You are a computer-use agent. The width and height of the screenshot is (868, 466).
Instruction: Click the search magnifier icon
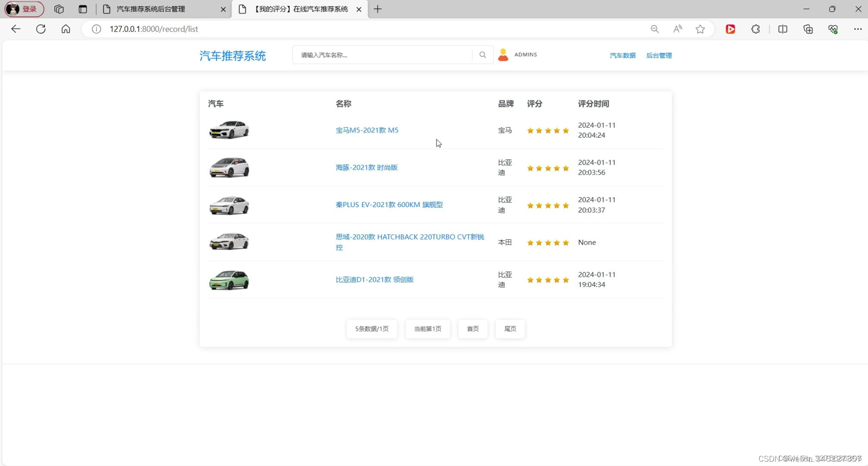coord(482,55)
